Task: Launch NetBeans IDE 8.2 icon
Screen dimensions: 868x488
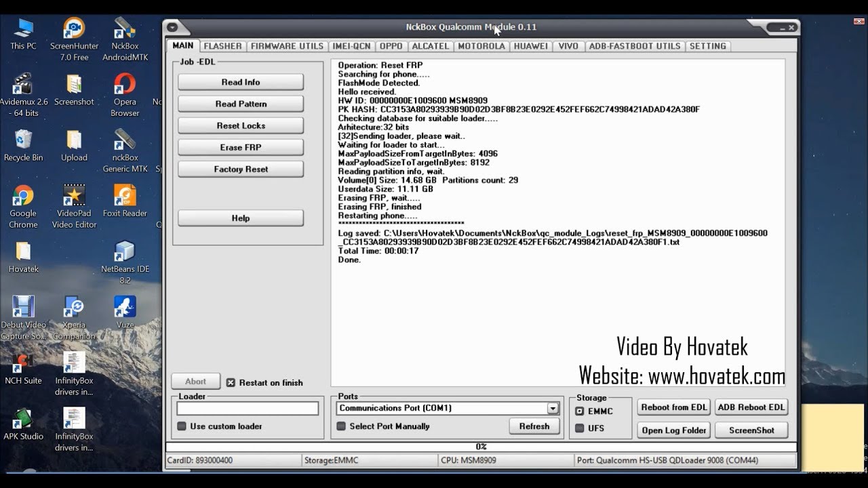Action: (x=125, y=262)
